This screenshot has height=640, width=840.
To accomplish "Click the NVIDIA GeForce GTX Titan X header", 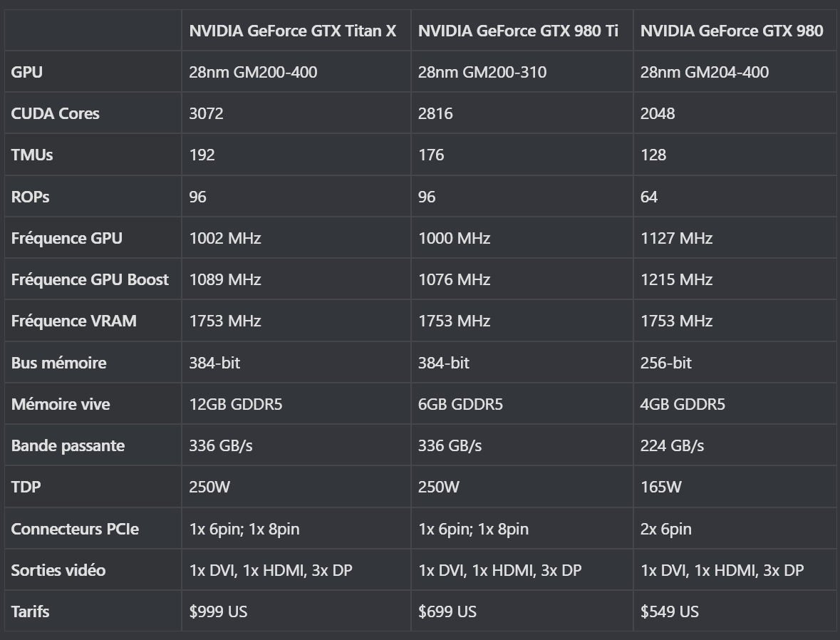I will [293, 31].
